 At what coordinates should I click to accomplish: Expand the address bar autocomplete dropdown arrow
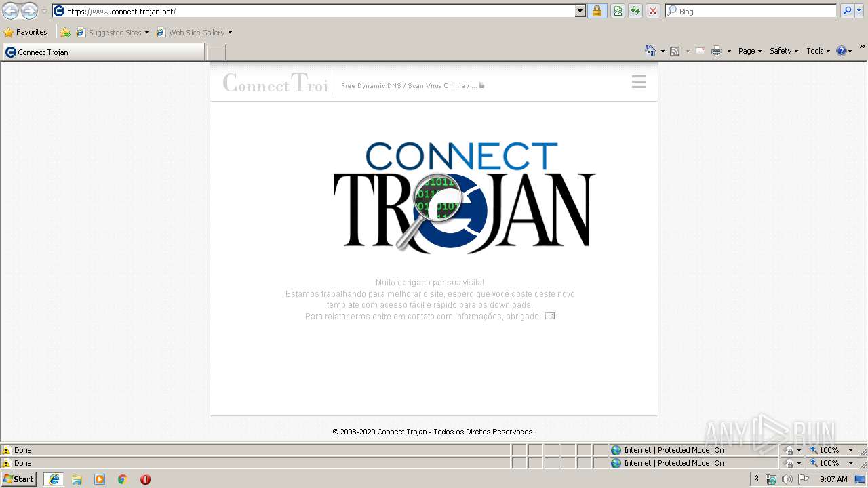click(580, 11)
